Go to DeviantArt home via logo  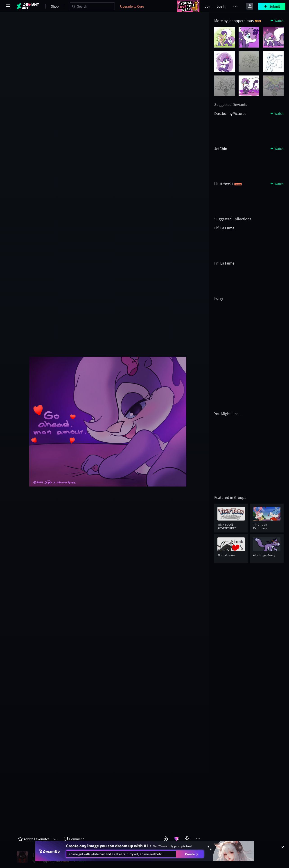tap(28, 6)
